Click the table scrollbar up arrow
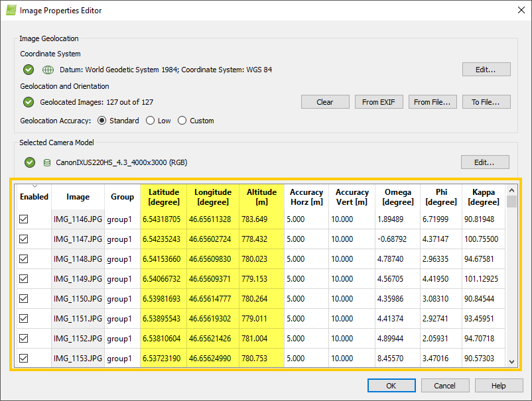 pyautogui.click(x=511, y=190)
